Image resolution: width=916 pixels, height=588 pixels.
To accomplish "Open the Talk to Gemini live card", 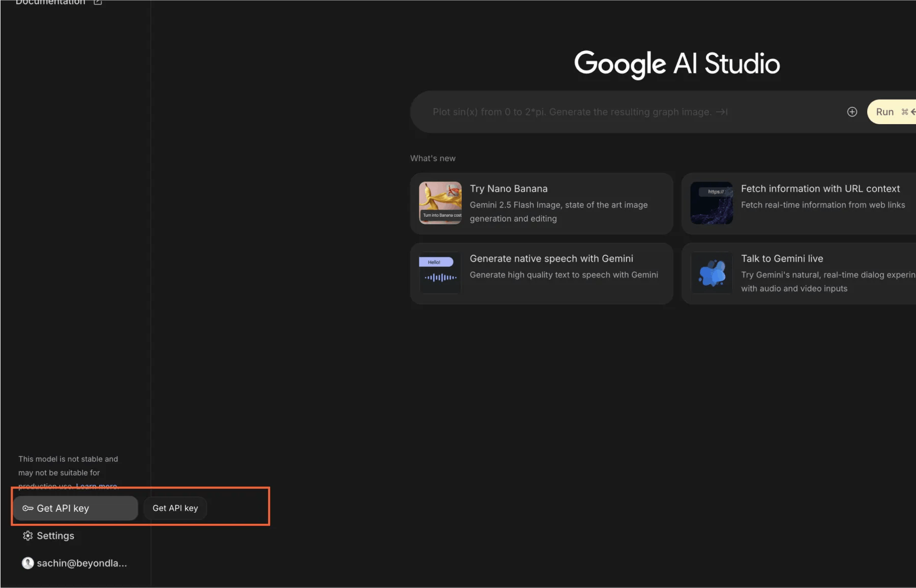I will (782, 259).
